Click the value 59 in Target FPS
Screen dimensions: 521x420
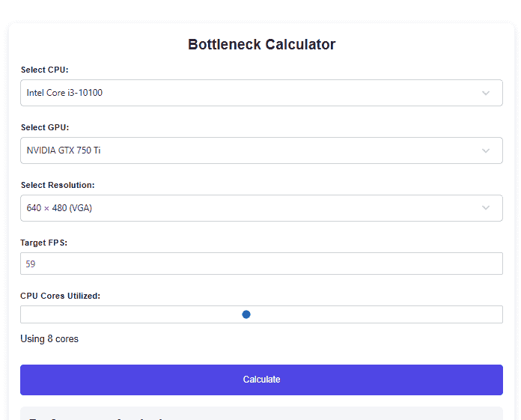tap(31, 264)
